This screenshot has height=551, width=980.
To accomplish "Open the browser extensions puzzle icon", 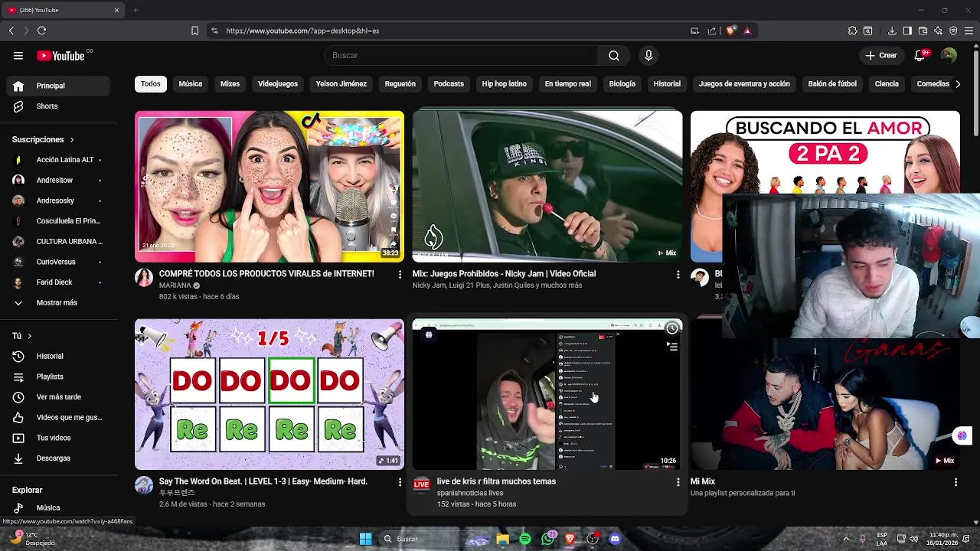I will pos(852,31).
